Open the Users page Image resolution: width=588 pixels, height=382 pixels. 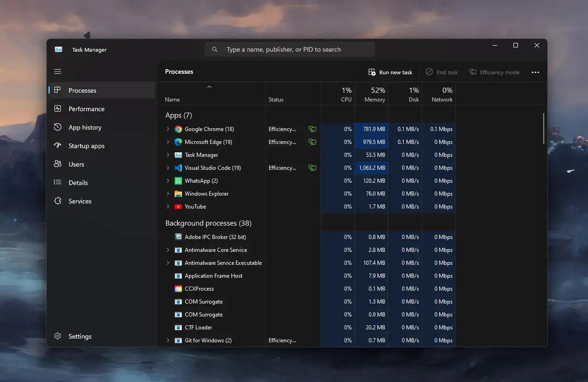[102, 164]
